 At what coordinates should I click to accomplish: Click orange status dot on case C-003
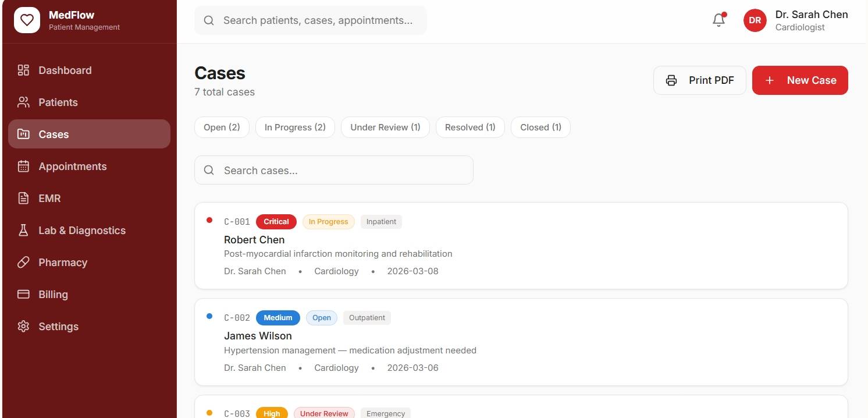tap(209, 413)
